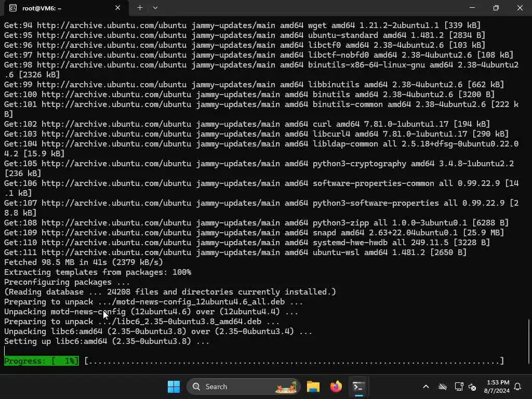
Task: Click the 'Get:108' python3-zipp line
Action: click(257, 223)
